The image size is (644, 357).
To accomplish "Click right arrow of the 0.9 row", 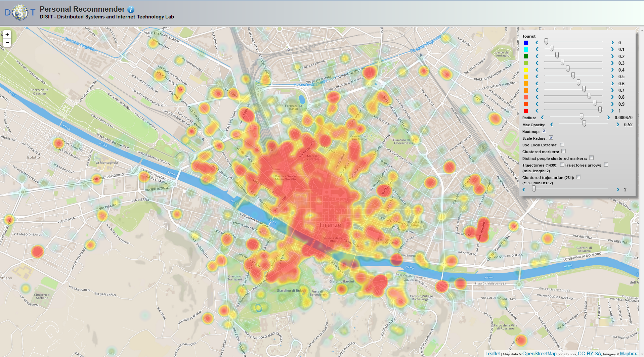I will tap(612, 104).
